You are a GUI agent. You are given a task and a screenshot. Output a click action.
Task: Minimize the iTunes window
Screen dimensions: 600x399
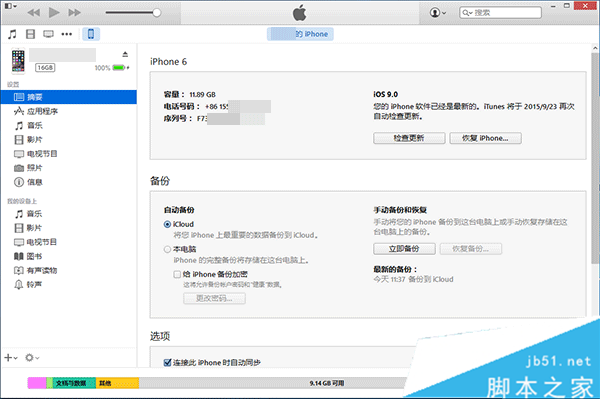coord(553,6)
